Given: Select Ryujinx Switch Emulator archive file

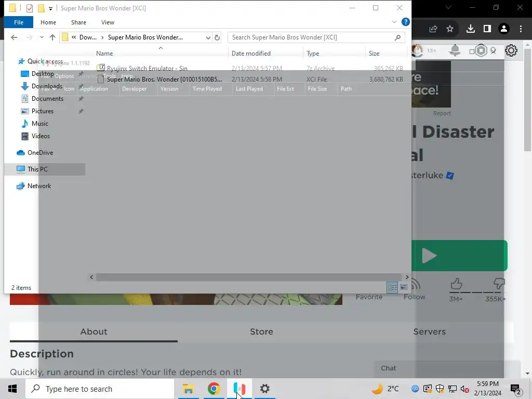Looking at the screenshot, I should point(147,68).
